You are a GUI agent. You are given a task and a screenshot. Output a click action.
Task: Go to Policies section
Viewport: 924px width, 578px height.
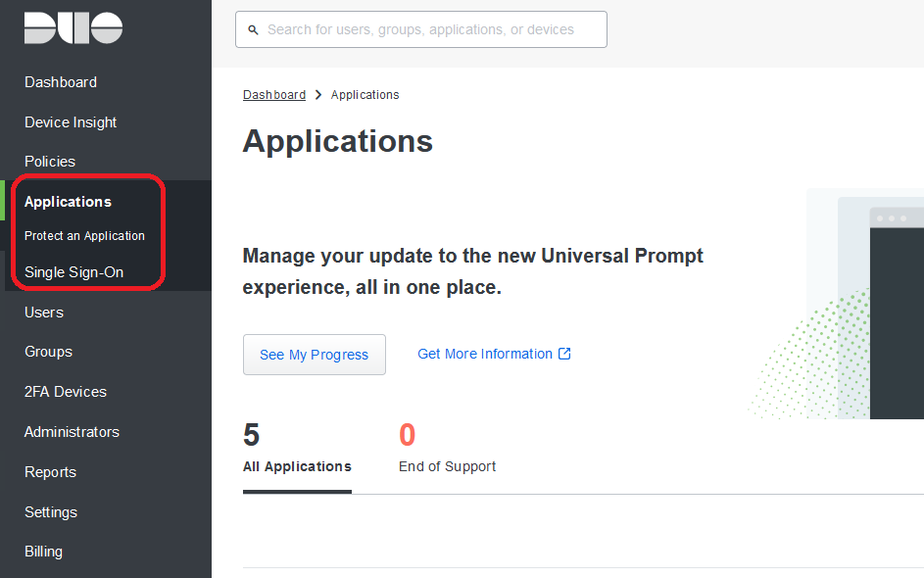50,162
